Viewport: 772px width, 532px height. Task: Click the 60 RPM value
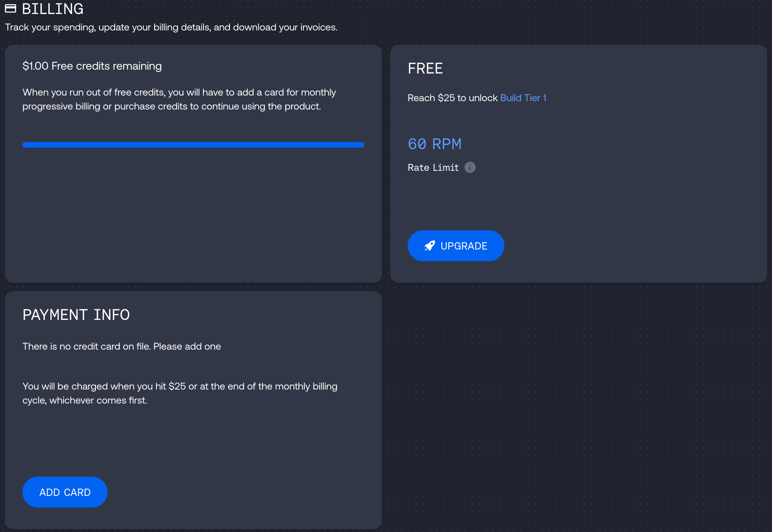(435, 144)
